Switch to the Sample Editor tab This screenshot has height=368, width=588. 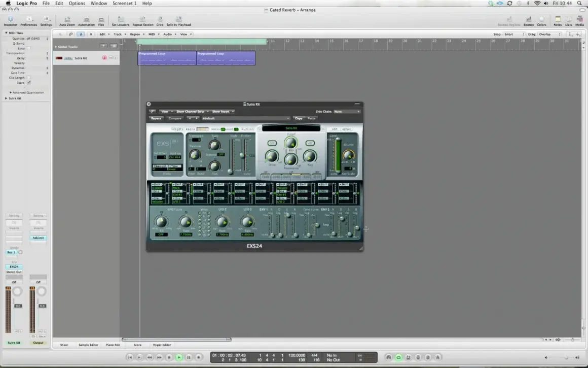pyautogui.click(x=88, y=345)
